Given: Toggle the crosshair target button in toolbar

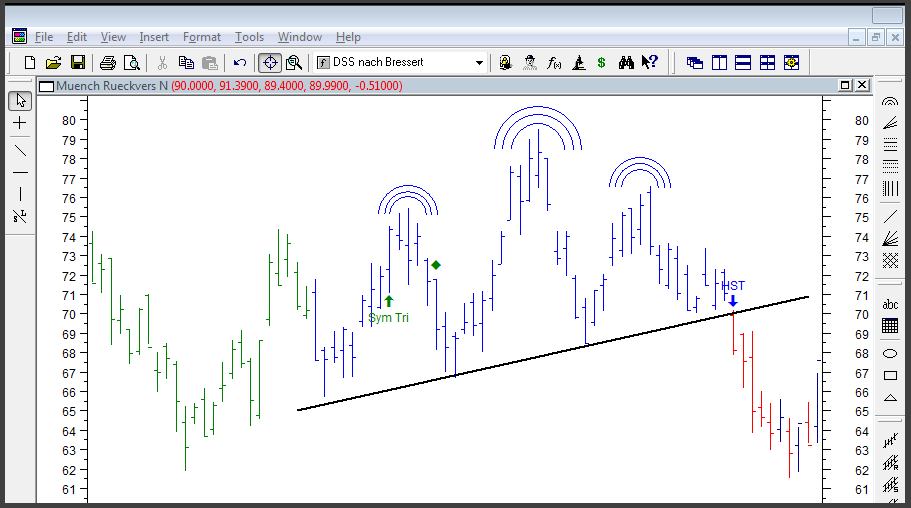Looking at the screenshot, I should [x=270, y=63].
